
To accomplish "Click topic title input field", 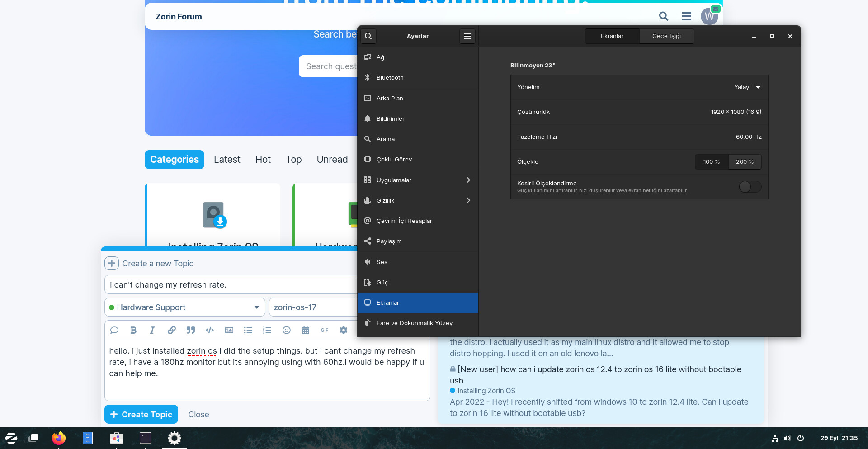I will click(x=231, y=285).
